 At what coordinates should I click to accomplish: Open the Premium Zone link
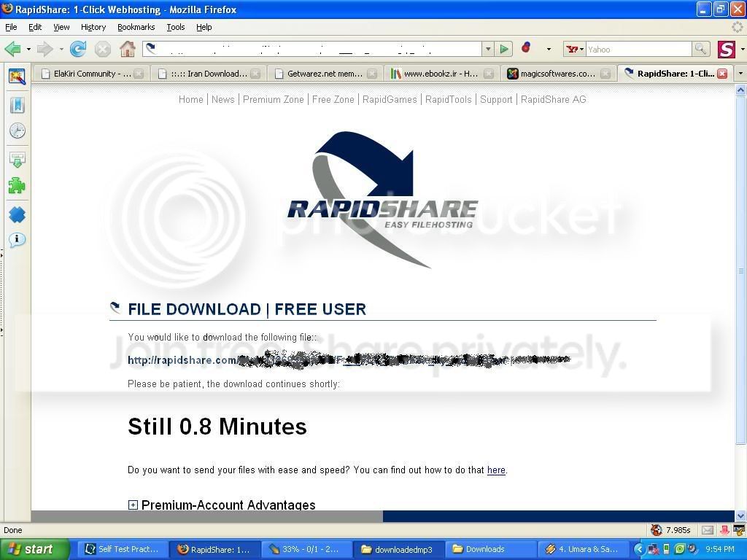(x=273, y=99)
